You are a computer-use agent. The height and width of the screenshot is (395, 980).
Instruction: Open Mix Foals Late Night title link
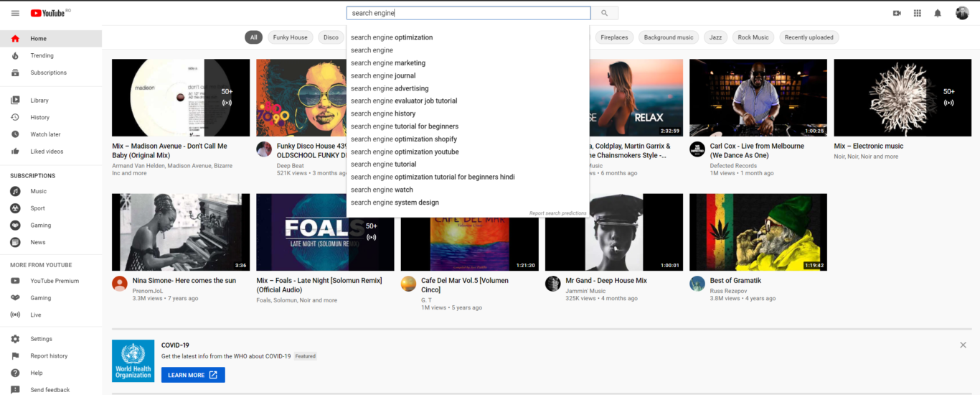pyautogui.click(x=319, y=285)
